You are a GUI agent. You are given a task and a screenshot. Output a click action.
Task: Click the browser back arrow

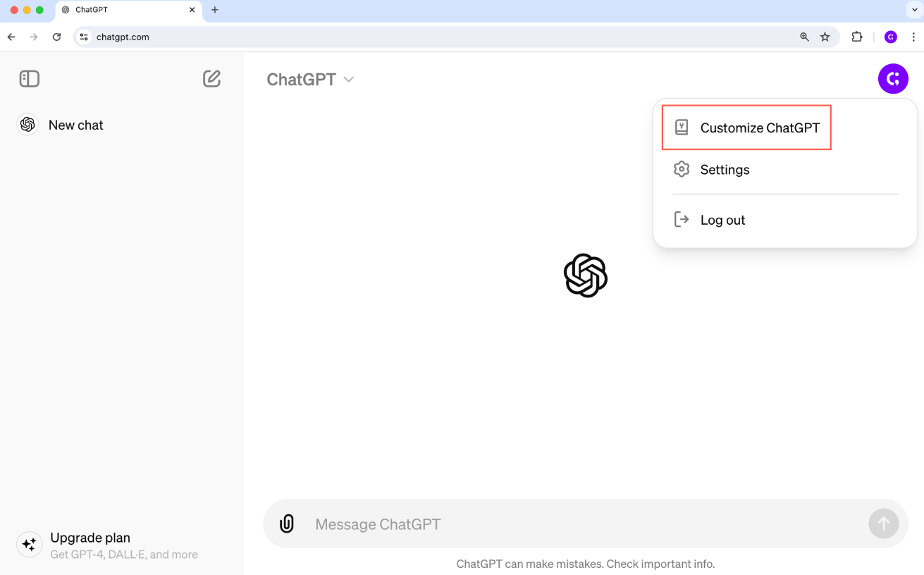11,37
